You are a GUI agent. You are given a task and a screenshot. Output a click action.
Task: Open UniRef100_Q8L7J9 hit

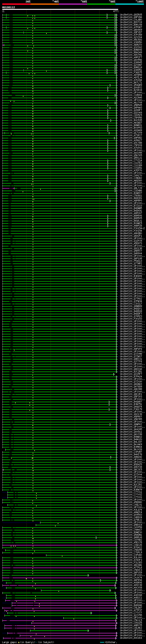pyautogui.click(x=131, y=188)
